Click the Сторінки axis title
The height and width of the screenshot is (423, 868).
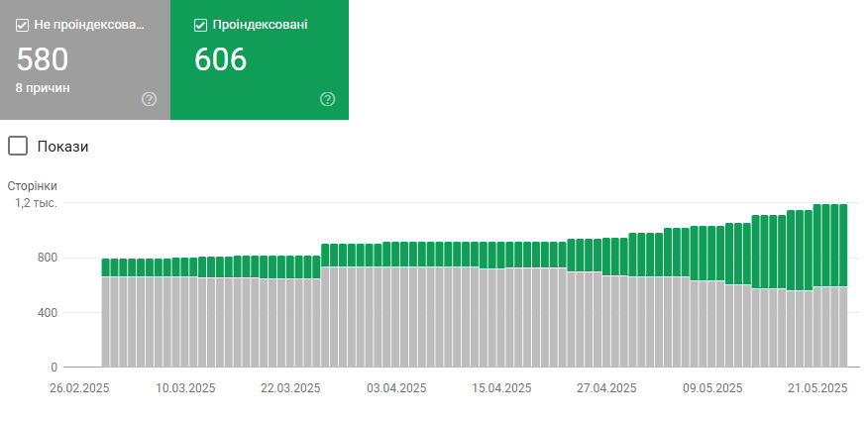[x=32, y=186]
